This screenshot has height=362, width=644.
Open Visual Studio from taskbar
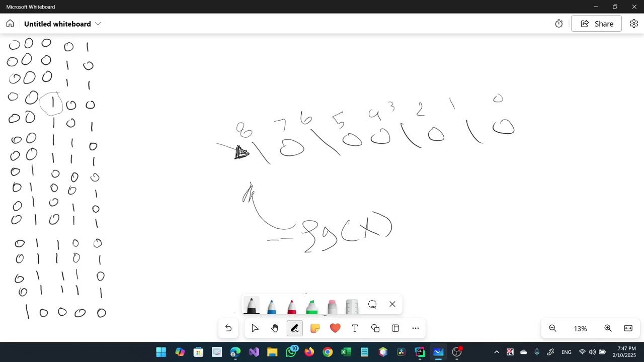254,352
